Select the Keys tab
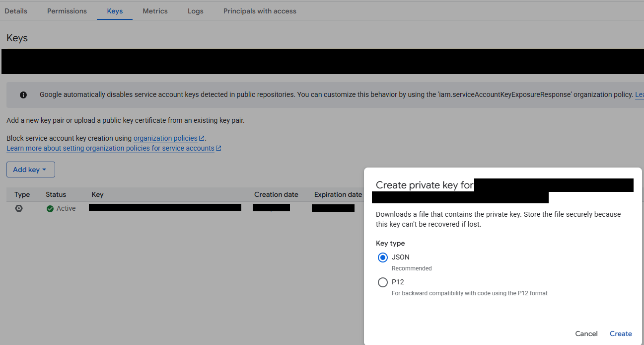 (x=115, y=11)
